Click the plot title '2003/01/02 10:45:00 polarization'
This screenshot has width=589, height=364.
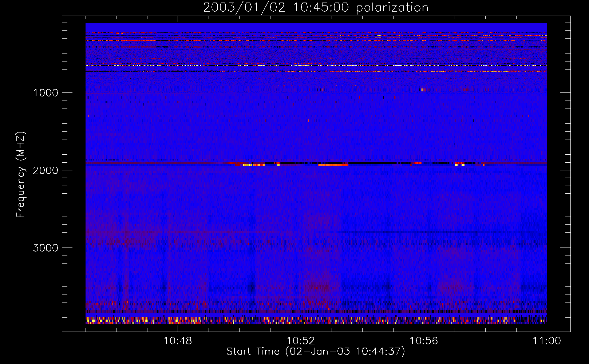(x=316, y=8)
